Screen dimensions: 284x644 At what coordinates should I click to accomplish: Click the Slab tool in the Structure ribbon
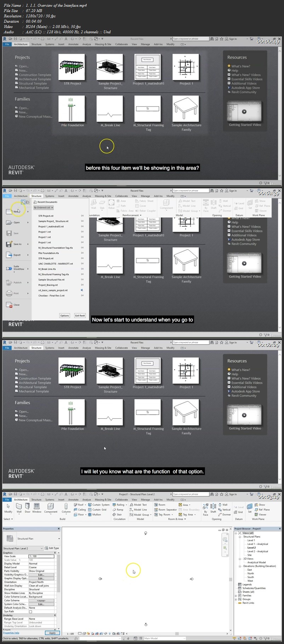[102, 204]
